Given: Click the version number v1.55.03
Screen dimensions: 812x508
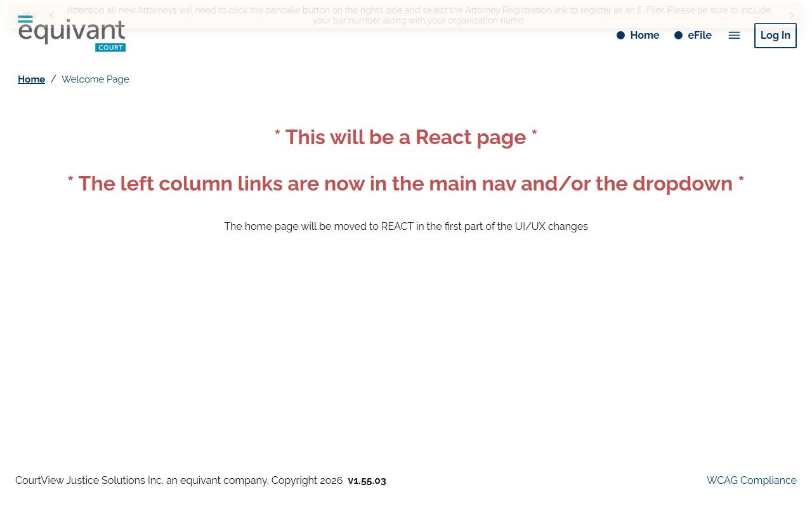Looking at the screenshot, I should coord(367,481).
